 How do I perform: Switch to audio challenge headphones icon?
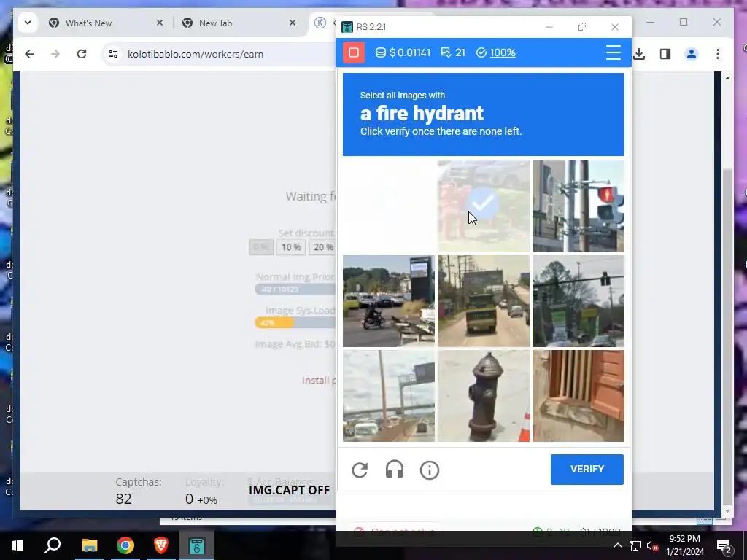point(395,470)
